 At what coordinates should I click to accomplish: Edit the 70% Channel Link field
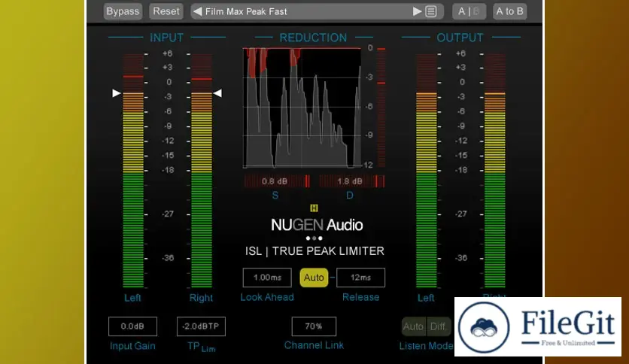click(314, 326)
